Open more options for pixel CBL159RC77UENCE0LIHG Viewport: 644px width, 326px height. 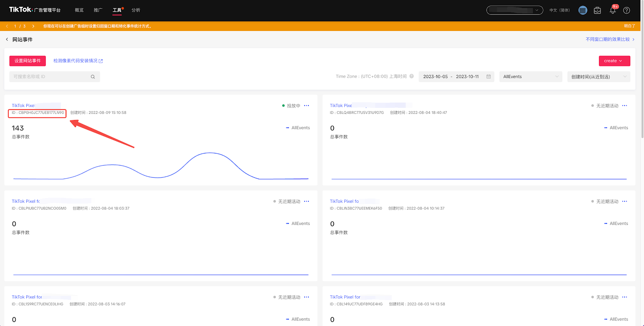pyautogui.click(x=307, y=297)
